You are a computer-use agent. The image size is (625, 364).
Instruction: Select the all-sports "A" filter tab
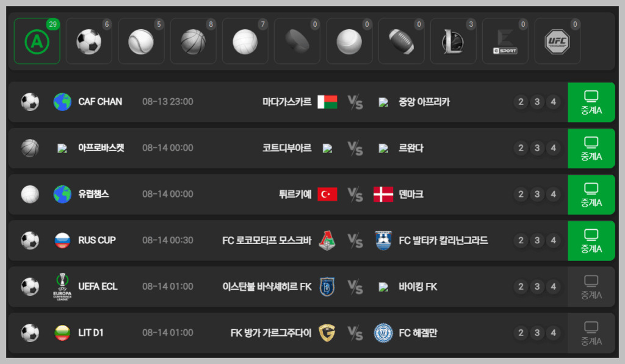tap(37, 41)
